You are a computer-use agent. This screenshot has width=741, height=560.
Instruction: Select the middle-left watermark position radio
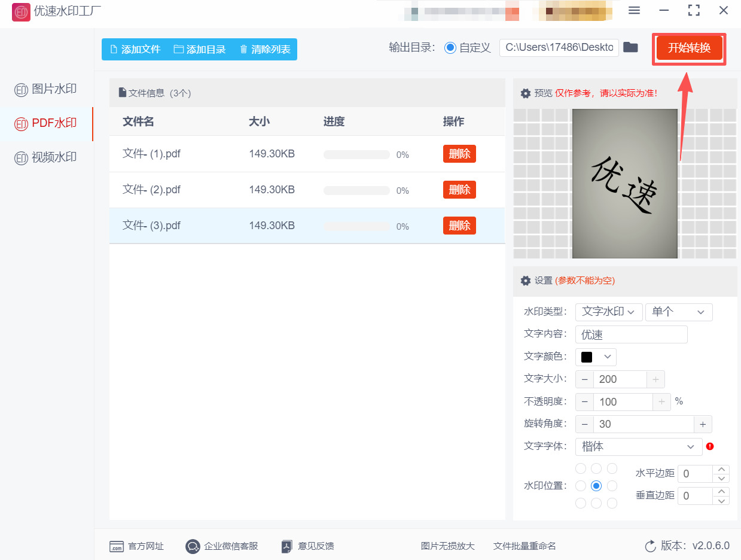(581, 486)
